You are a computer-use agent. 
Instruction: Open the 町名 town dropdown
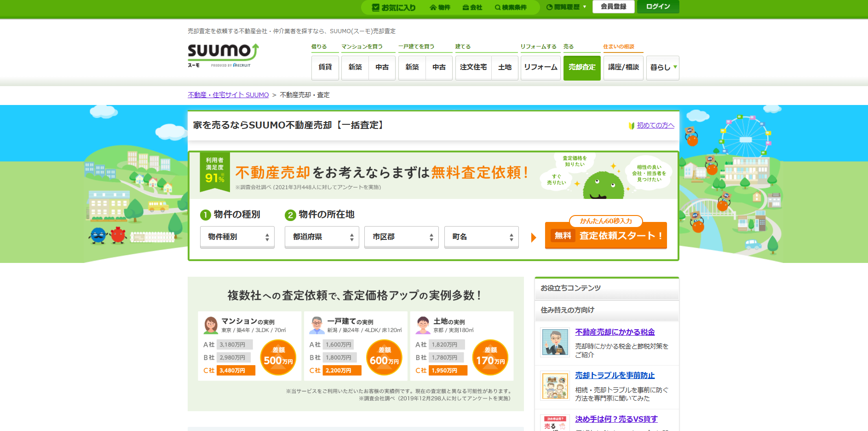(x=482, y=237)
